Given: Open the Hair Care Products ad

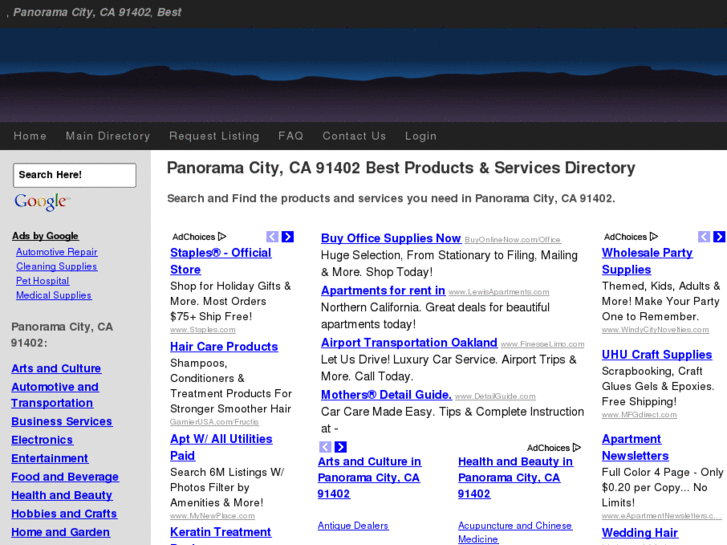Looking at the screenshot, I should click(224, 346).
